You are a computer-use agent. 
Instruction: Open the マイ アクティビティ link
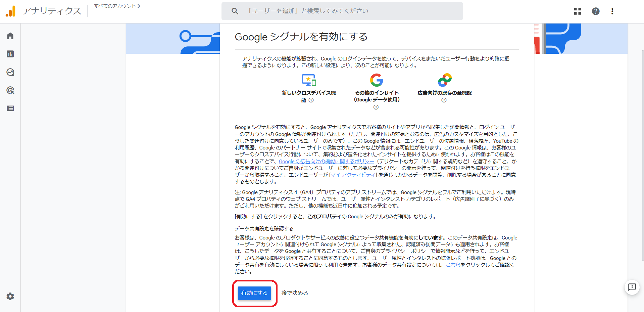point(353,175)
